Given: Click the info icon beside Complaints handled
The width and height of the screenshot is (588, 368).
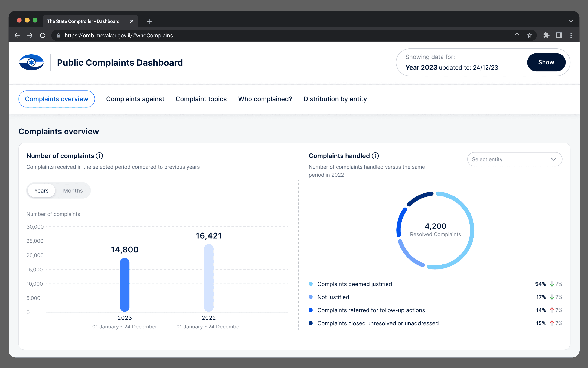Looking at the screenshot, I should pyautogui.click(x=375, y=156).
